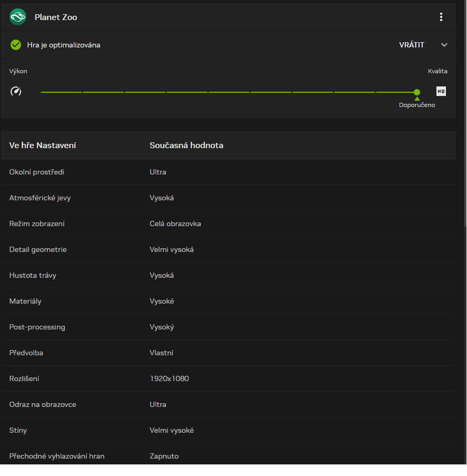Click the 'Ve hře Nastavení' column header
The image size is (467, 476).
coord(43,145)
